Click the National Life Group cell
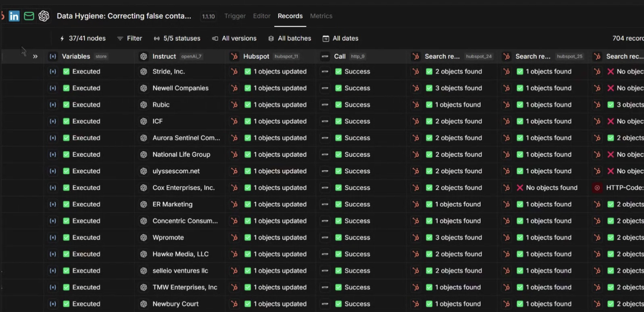Viewport: 644px width, 312px height. 180,155
